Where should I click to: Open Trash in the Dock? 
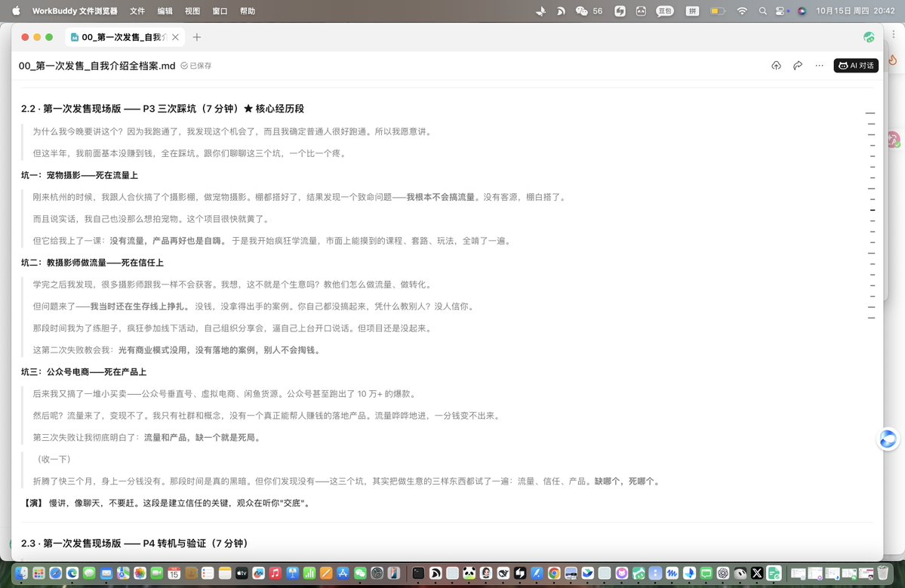pyautogui.click(x=882, y=573)
